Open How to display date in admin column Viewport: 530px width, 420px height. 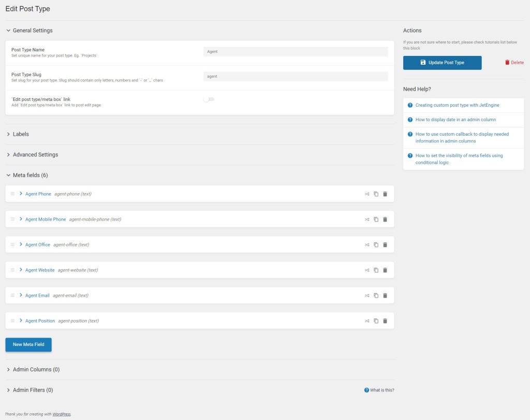[455, 120]
